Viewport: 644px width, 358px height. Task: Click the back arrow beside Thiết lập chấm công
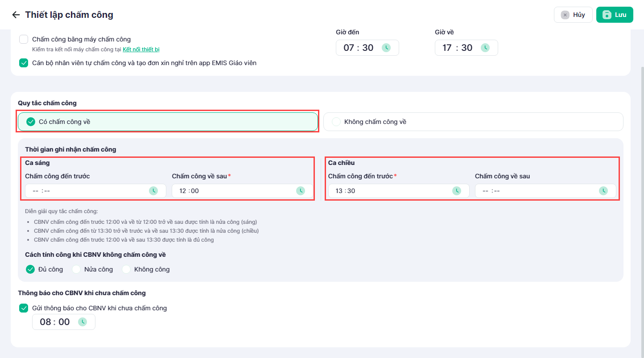click(x=16, y=15)
